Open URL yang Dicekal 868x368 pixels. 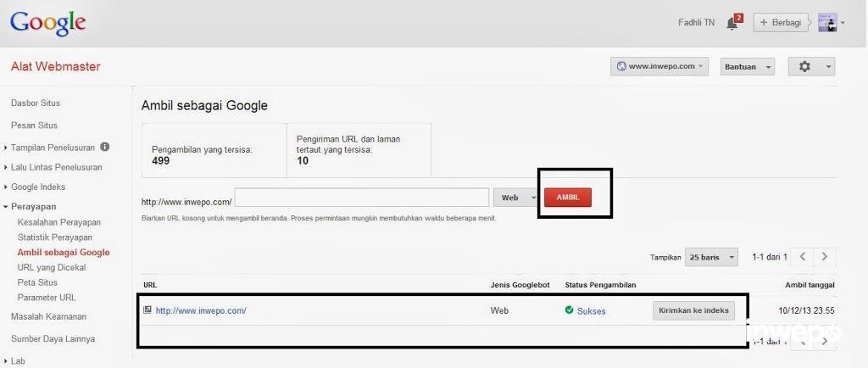click(52, 267)
